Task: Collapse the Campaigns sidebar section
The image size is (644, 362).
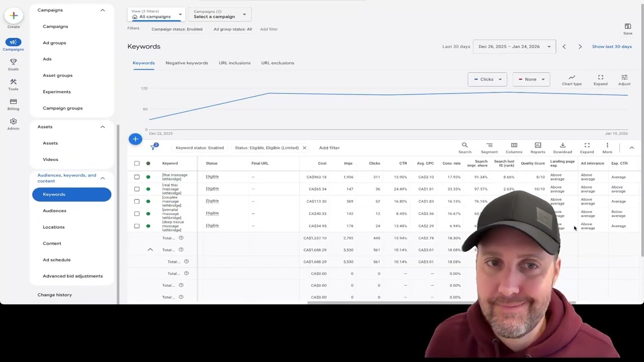Action: [103, 10]
